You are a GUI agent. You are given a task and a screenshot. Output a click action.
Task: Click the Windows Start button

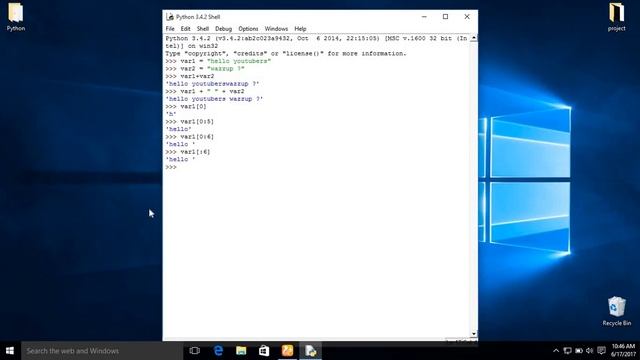[10, 351]
